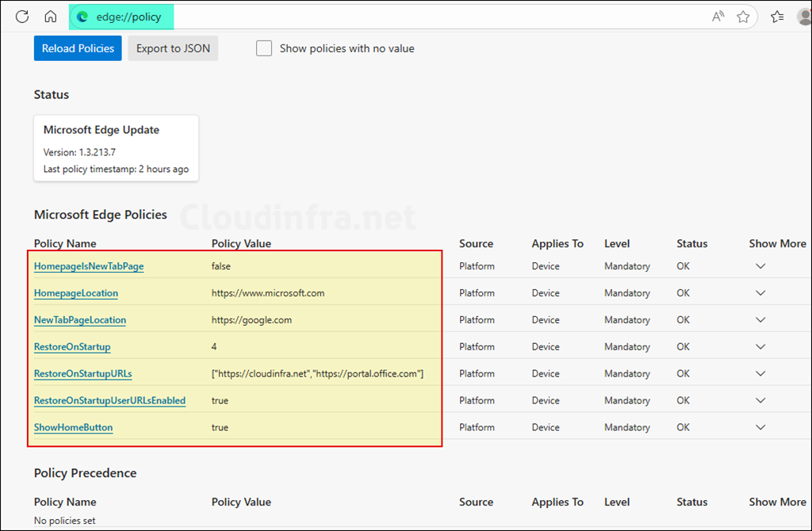
Task: Open Read aloud from the address bar
Action: click(x=718, y=16)
